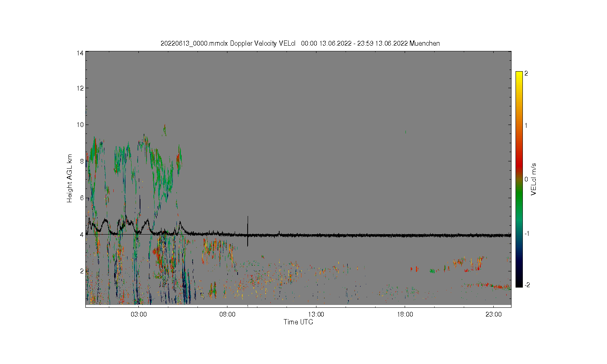The image size is (607, 364).
Task: Click the colorbar's value -1 label
Action: [527, 234]
